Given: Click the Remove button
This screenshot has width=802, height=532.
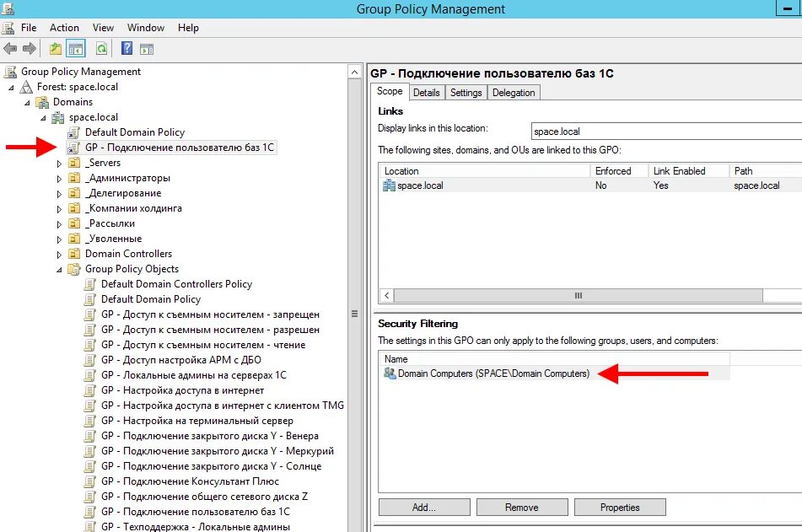Looking at the screenshot, I should point(522,508).
